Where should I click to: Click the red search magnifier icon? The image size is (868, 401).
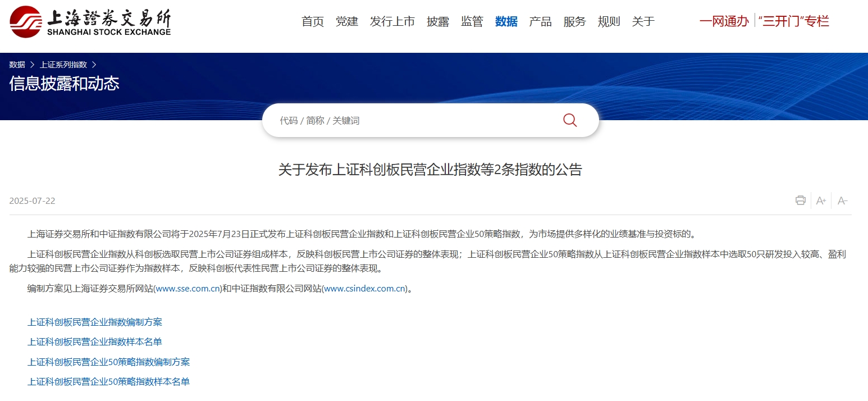569,120
